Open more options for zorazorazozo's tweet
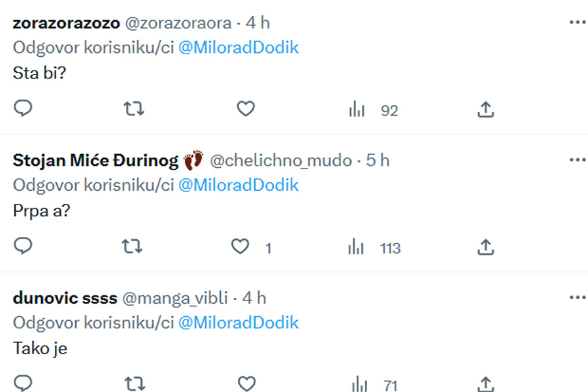 point(577,22)
